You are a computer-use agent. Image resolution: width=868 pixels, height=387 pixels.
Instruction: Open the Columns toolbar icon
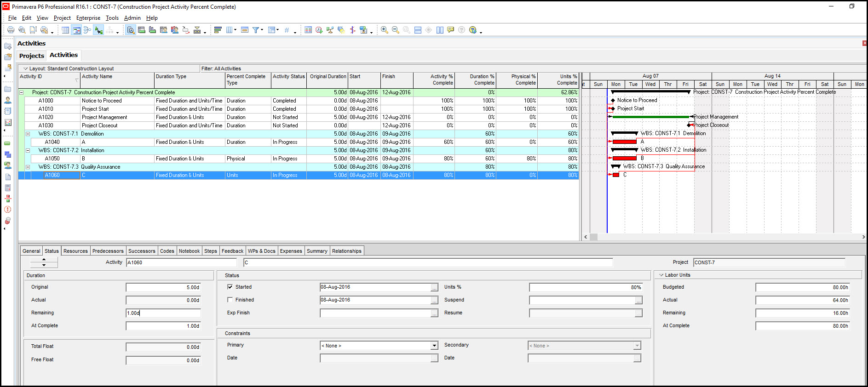coord(230,30)
